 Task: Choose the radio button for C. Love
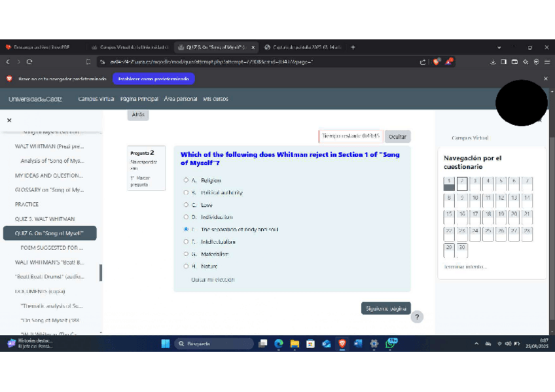(x=186, y=205)
